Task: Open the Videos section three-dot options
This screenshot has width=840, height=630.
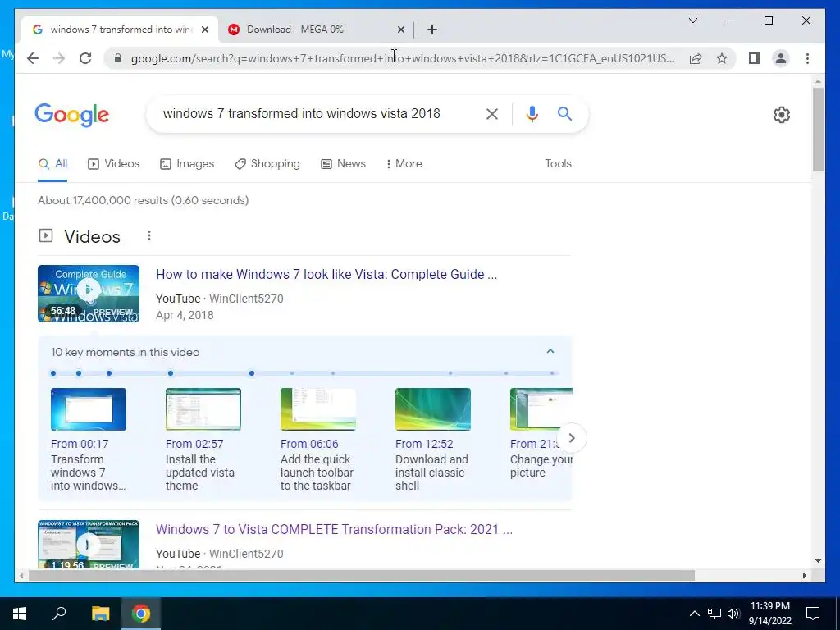Action: [149, 235]
